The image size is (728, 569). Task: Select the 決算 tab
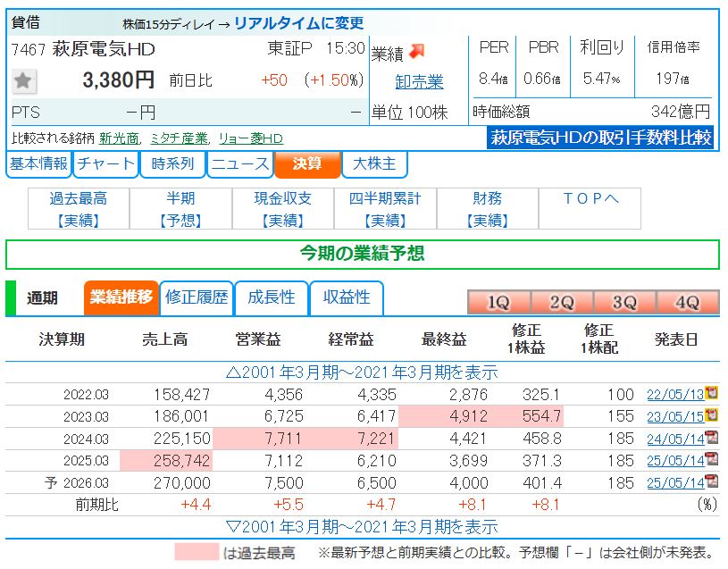[307, 163]
